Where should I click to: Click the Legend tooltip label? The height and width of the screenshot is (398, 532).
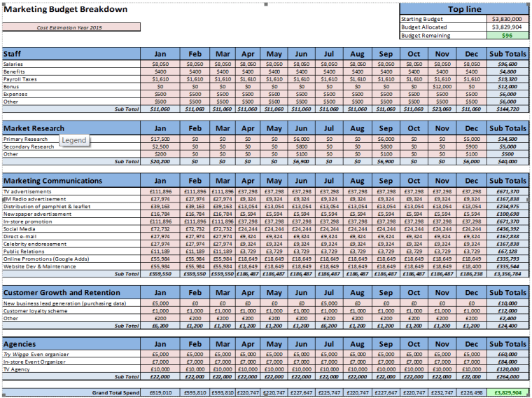[74, 140]
